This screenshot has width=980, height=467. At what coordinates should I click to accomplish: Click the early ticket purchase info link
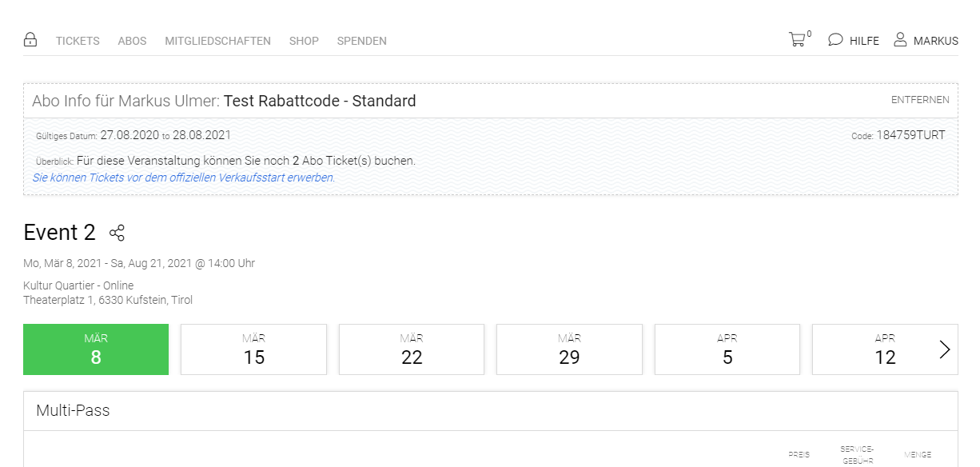pos(184,178)
